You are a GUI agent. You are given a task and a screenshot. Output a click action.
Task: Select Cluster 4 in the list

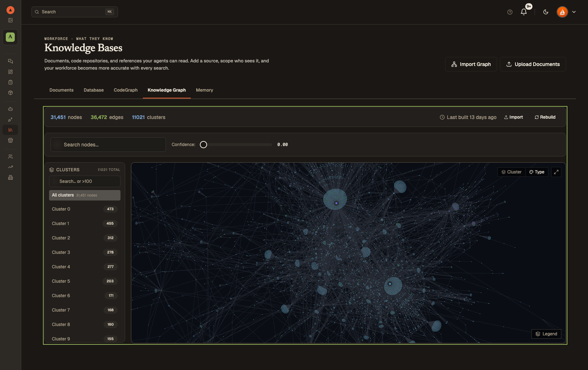(x=85, y=267)
